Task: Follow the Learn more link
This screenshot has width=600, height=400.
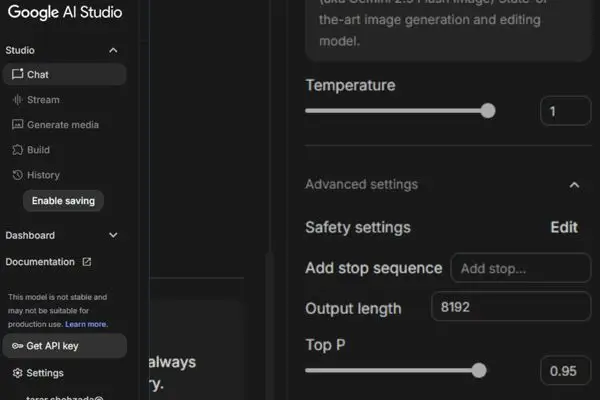Action: click(86, 324)
